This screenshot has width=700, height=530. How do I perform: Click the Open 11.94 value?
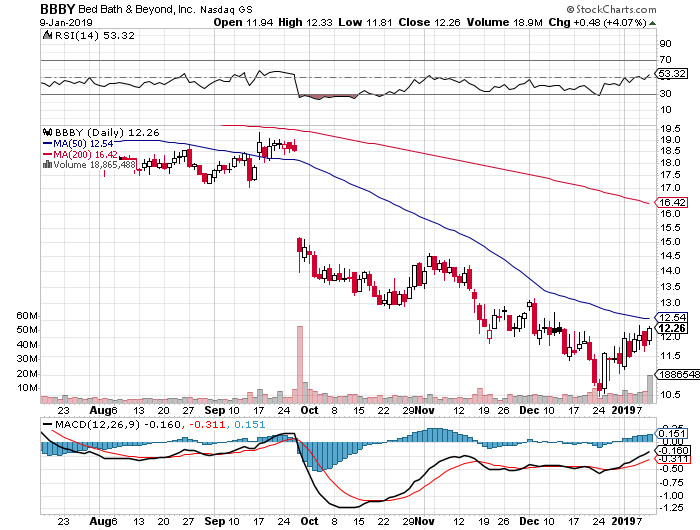[x=243, y=22]
